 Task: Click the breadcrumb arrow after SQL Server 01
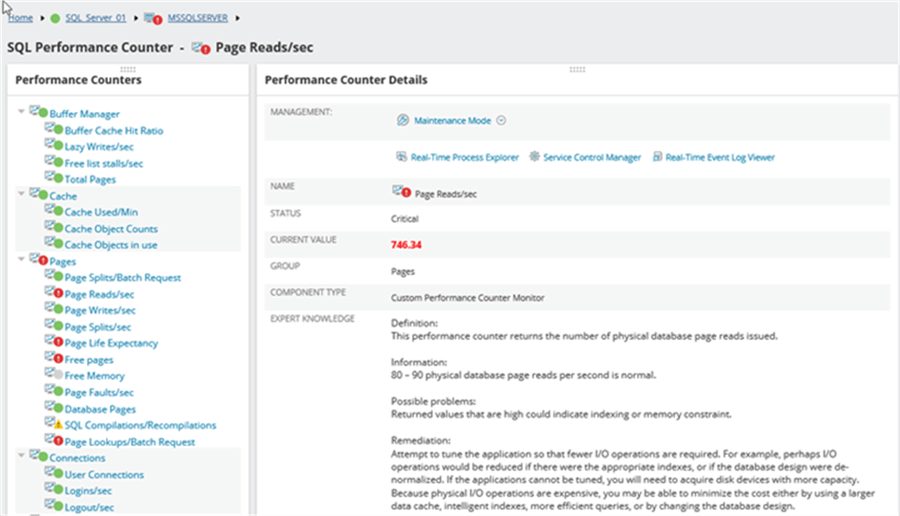[135, 18]
